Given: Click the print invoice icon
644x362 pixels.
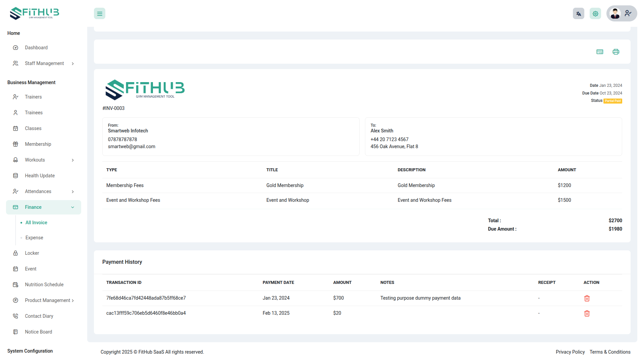Looking at the screenshot, I should (x=616, y=52).
